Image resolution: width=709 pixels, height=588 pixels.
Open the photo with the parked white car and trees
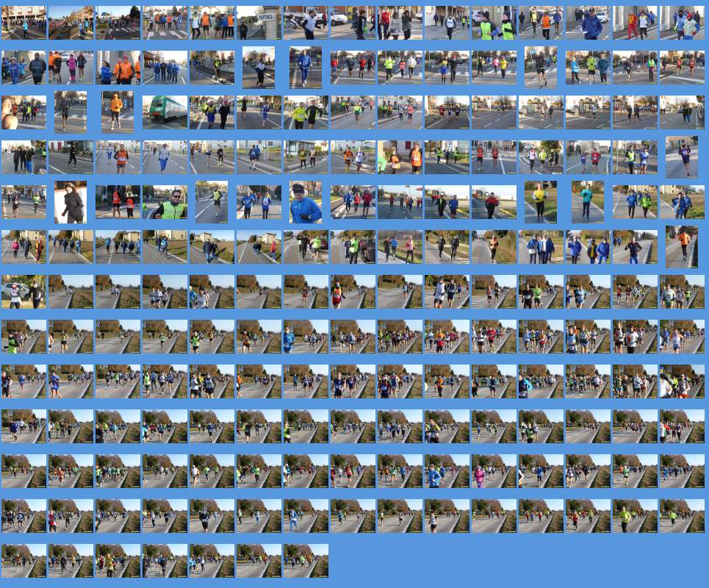(x=24, y=292)
